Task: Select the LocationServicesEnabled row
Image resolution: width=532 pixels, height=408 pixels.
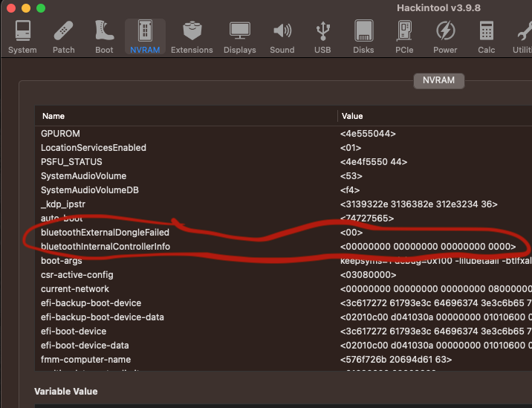Action: (283, 148)
